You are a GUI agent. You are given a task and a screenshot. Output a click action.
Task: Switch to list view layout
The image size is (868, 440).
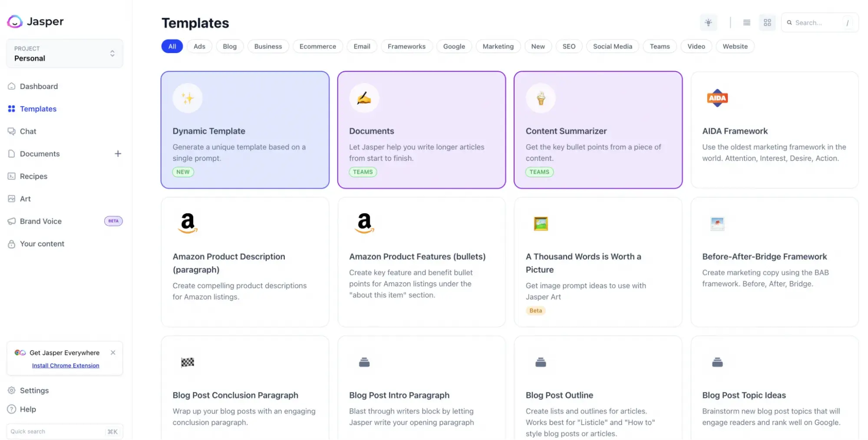point(746,23)
